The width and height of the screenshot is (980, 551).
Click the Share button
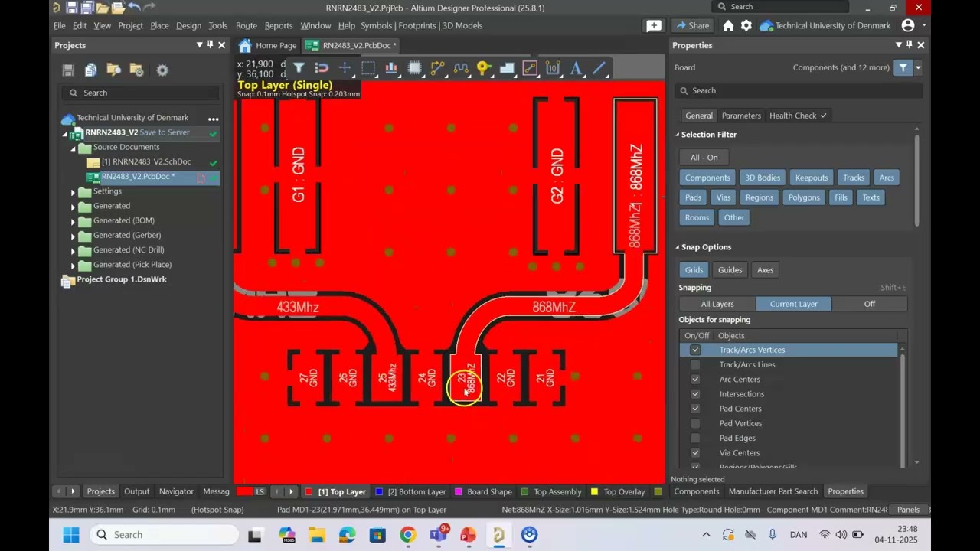click(x=694, y=25)
